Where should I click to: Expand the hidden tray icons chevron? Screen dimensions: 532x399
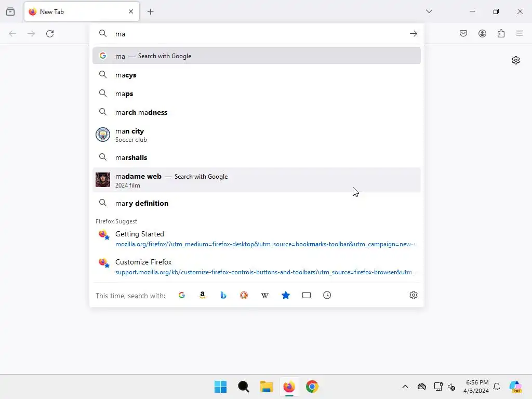coord(405,387)
